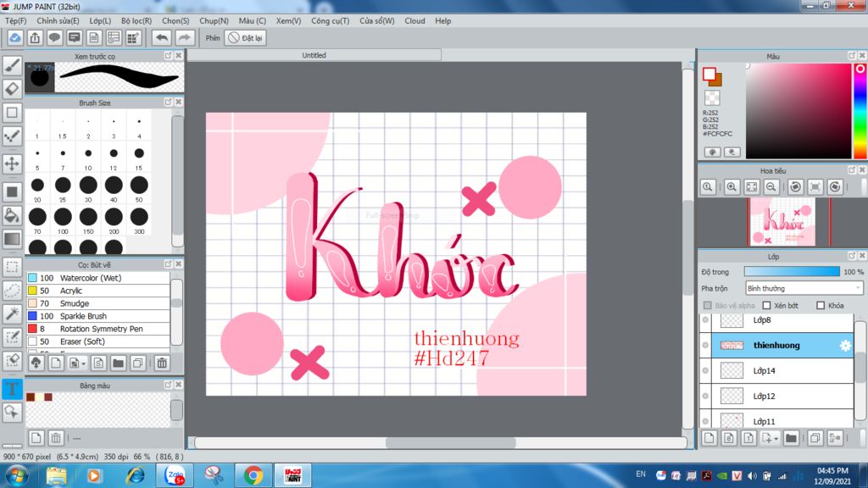Select the Eraser tool in left toolbar
Image resolution: width=868 pixels, height=488 pixels.
pos(12,88)
